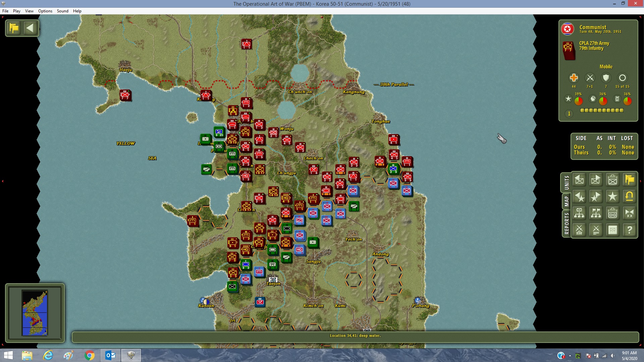
Task: Click 'CPLA 27th Army' formation name
Action: click(594, 43)
